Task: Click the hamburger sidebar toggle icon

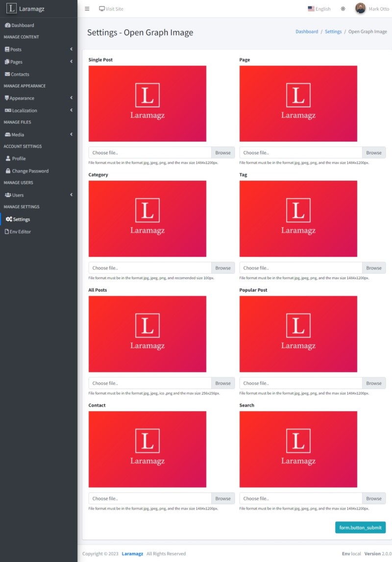Action: (87, 9)
